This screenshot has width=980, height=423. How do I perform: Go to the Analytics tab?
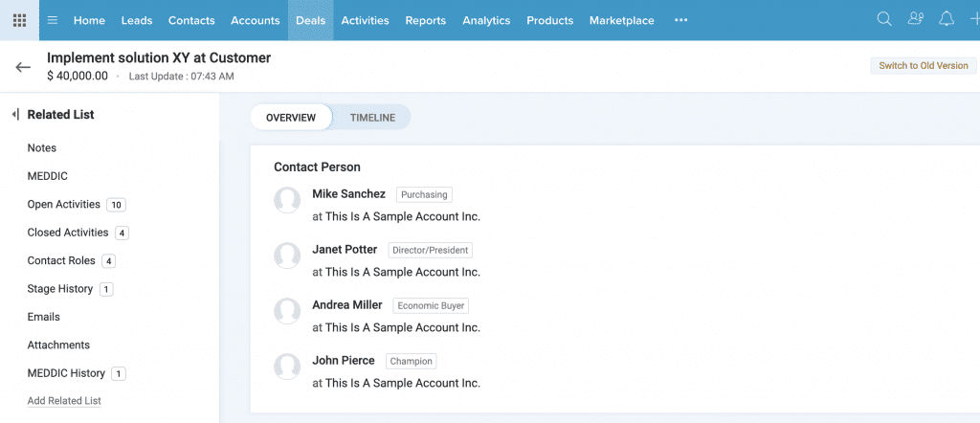(486, 20)
